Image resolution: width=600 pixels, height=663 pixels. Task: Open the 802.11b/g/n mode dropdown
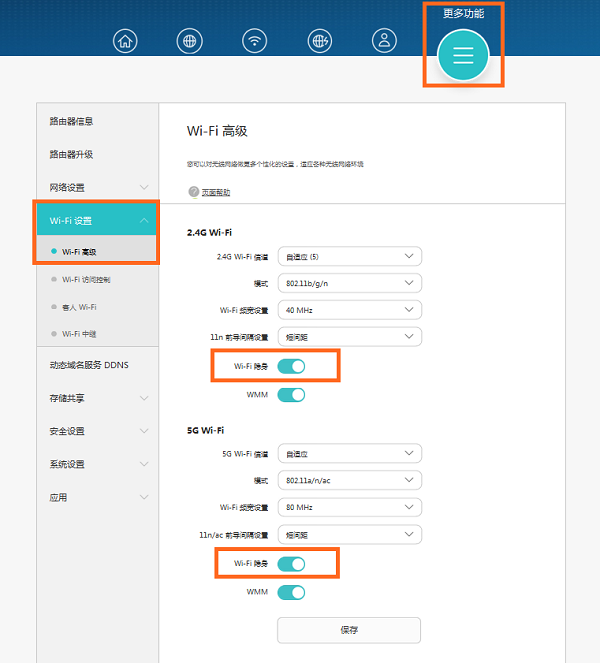pos(349,283)
